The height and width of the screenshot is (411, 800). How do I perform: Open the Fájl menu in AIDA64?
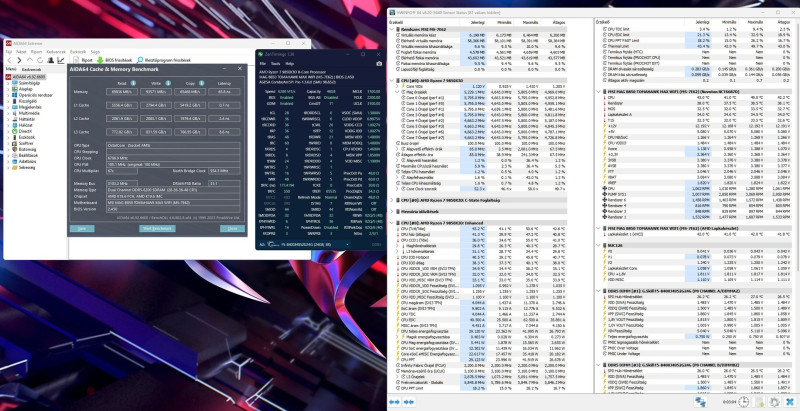pos(9,52)
